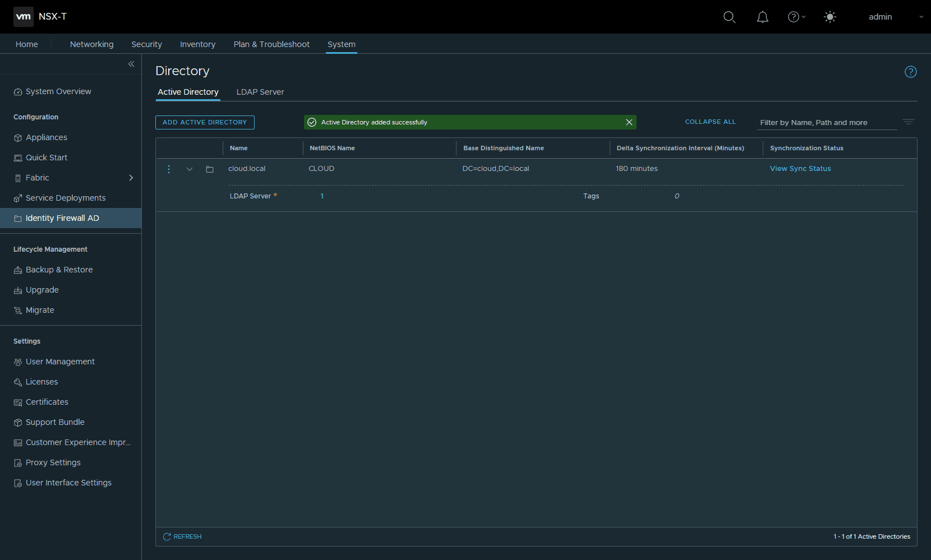The height and width of the screenshot is (560, 931).
Task: Switch to the LDAP Server tab
Action: pyautogui.click(x=260, y=92)
